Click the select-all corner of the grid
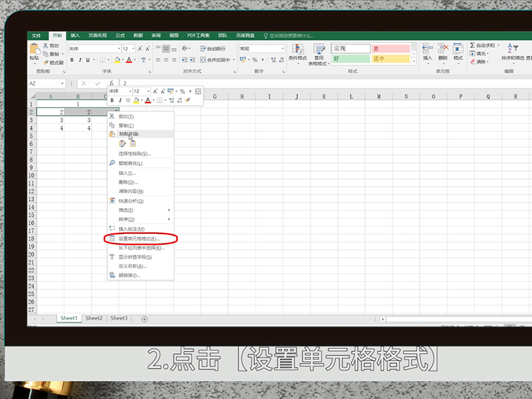 point(33,96)
